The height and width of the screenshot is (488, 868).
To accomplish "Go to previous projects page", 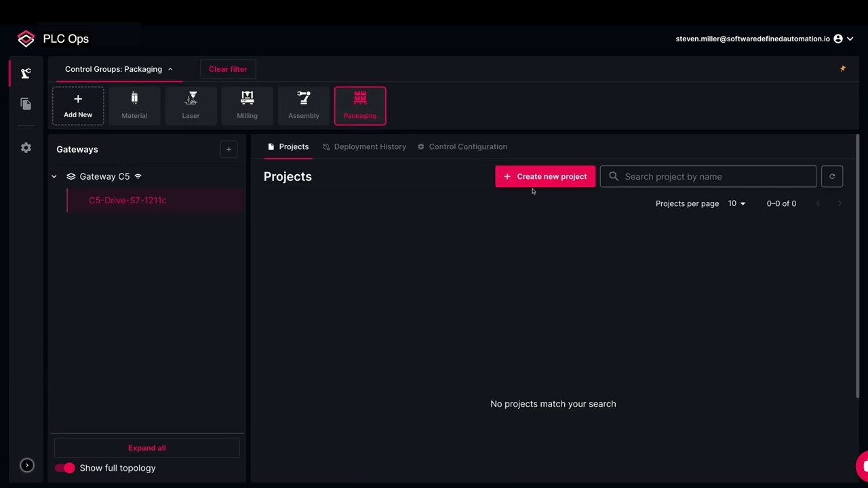I will pyautogui.click(x=818, y=203).
